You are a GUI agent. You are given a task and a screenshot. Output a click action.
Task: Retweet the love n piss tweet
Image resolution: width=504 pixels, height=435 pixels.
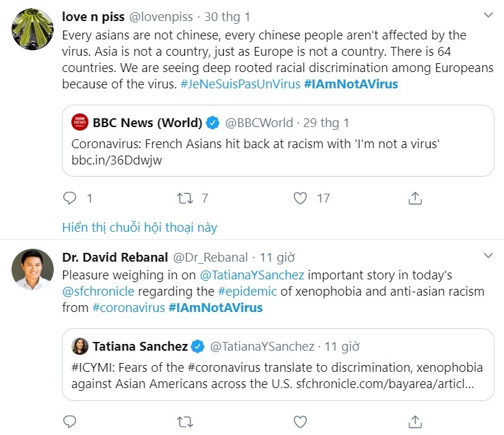point(184,198)
